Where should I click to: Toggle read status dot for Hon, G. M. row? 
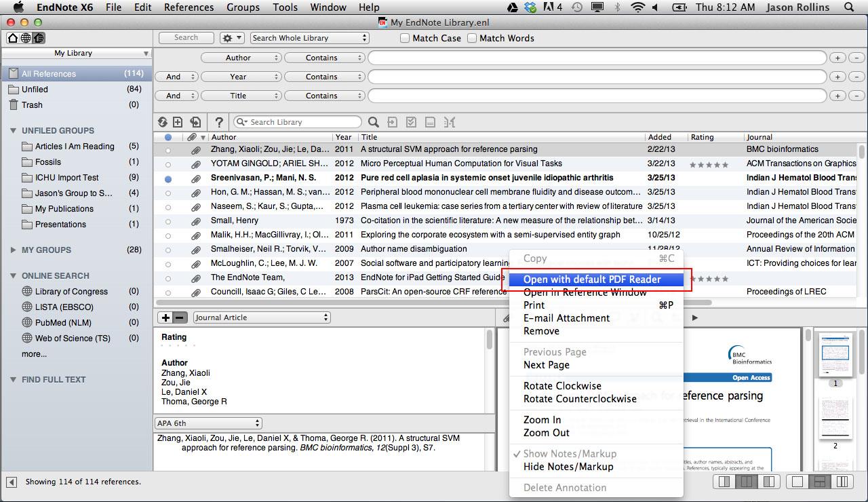pyautogui.click(x=168, y=193)
